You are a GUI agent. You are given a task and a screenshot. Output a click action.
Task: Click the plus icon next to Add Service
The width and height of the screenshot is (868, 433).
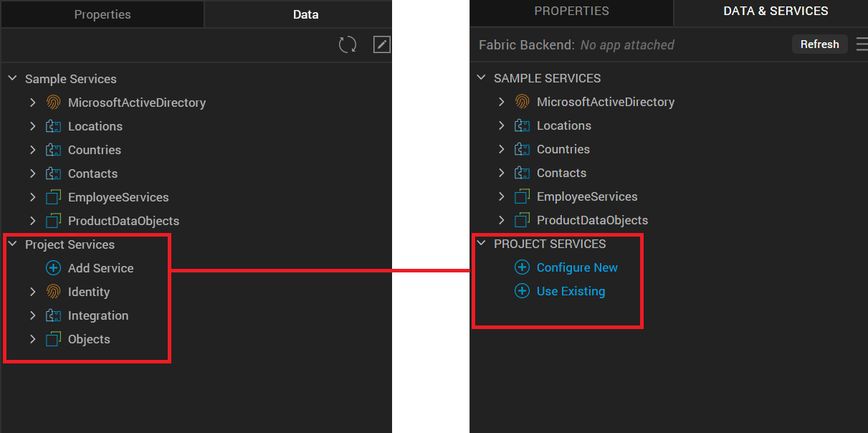[x=53, y=268]
